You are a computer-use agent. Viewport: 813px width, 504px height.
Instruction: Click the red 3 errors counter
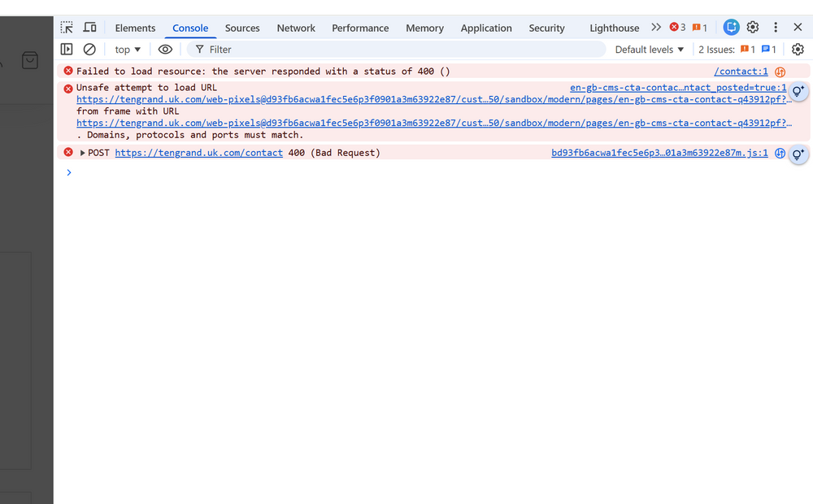(x=677, y=28)
